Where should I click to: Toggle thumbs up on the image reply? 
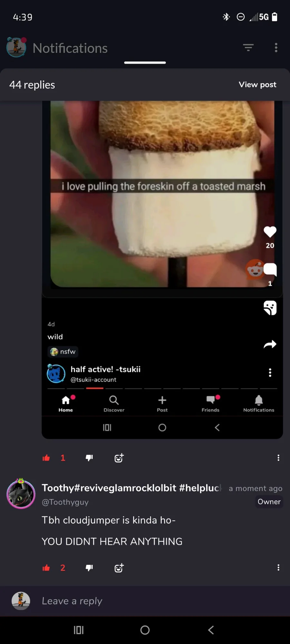46,458
